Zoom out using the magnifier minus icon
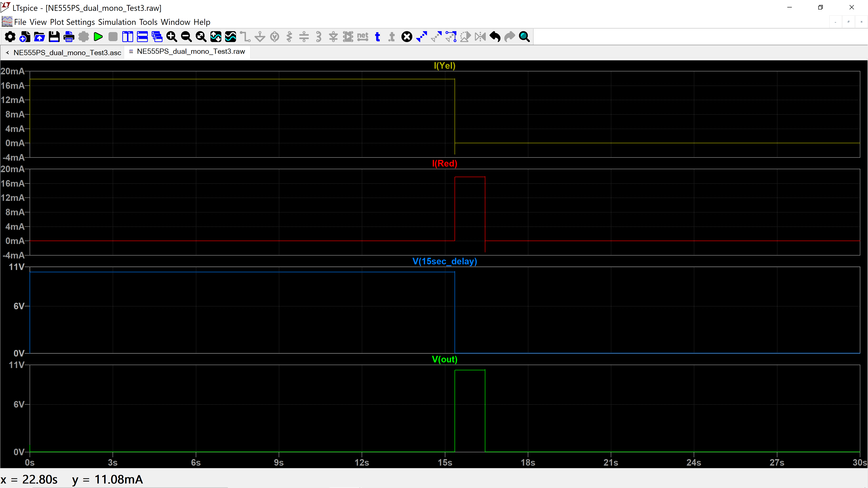 coord(186,37)
